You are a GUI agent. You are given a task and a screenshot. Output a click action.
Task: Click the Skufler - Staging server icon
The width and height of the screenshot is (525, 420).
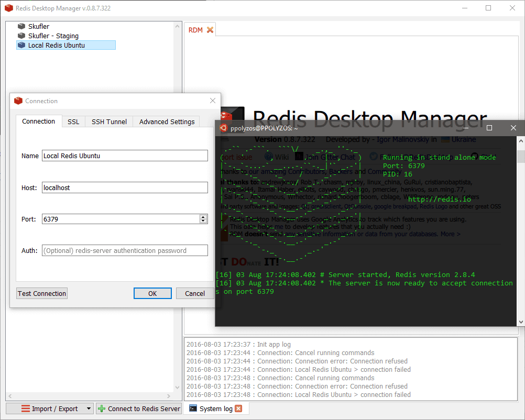(x=21, y=36)
